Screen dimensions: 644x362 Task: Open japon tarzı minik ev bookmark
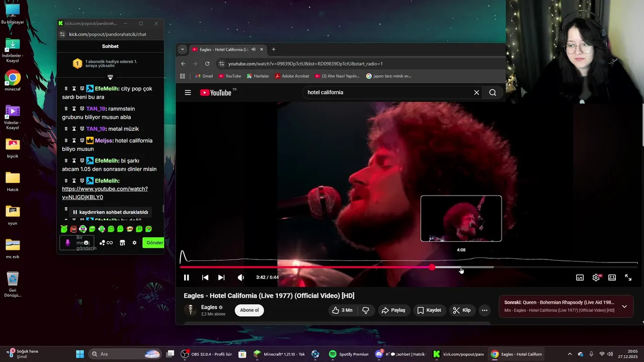tap(389, 76)
